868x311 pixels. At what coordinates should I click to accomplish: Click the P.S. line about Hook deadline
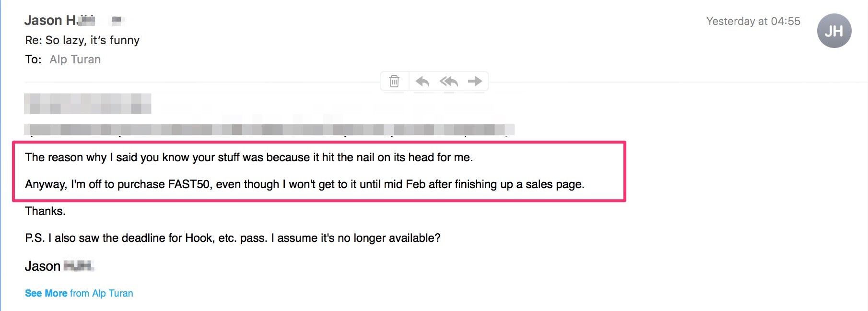click(x=233, y=238)
